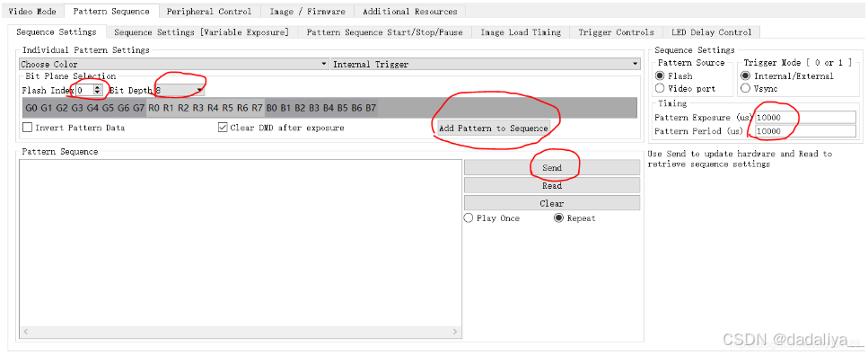Click Send to update hardware
The width and height of the screenshot is (868, 355).
tap(552, 167)
